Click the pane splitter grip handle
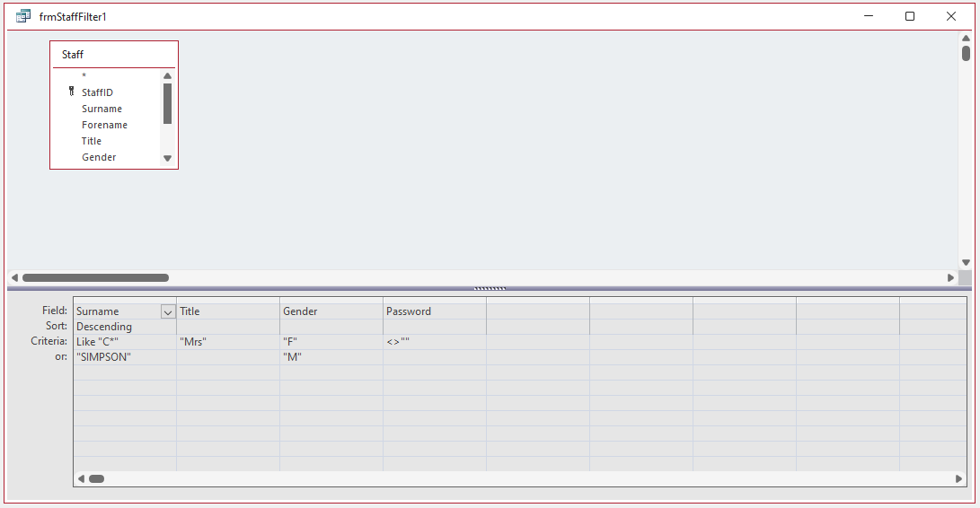Viewport: 980px width, 508px height. 490,289
